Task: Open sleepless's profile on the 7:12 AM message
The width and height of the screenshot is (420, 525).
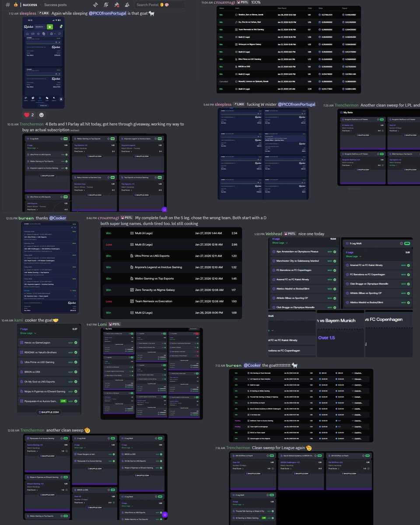Action: point(28,14)
